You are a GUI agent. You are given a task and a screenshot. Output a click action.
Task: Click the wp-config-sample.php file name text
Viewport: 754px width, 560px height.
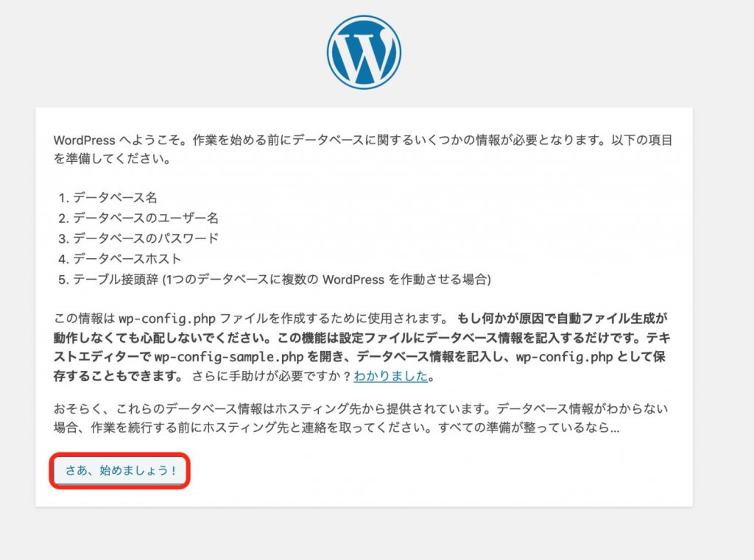[x=229, y=357]
